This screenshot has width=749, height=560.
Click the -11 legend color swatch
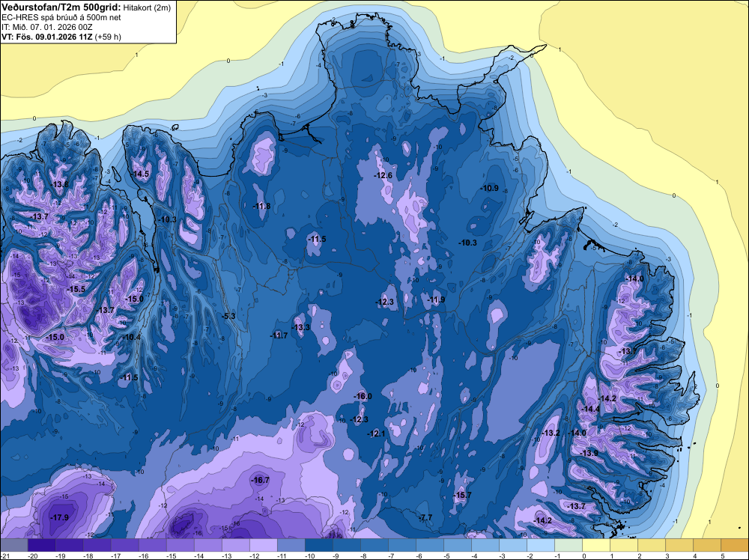(x=291, y=545)
